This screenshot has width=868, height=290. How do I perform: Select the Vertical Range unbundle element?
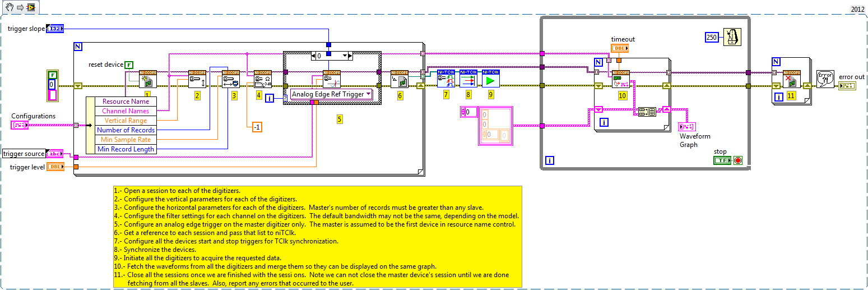click(x=126, y=121)
